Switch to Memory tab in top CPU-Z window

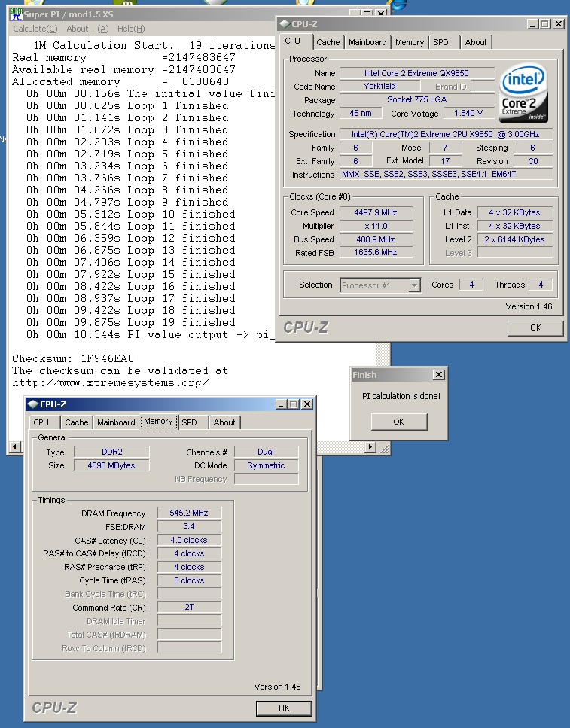(x=410, y=42)
